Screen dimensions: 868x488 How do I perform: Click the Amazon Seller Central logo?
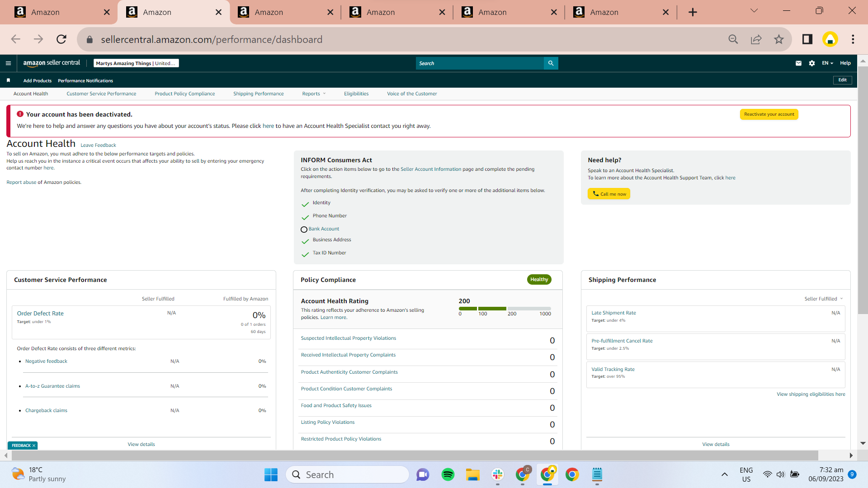(x=52, y=63)
